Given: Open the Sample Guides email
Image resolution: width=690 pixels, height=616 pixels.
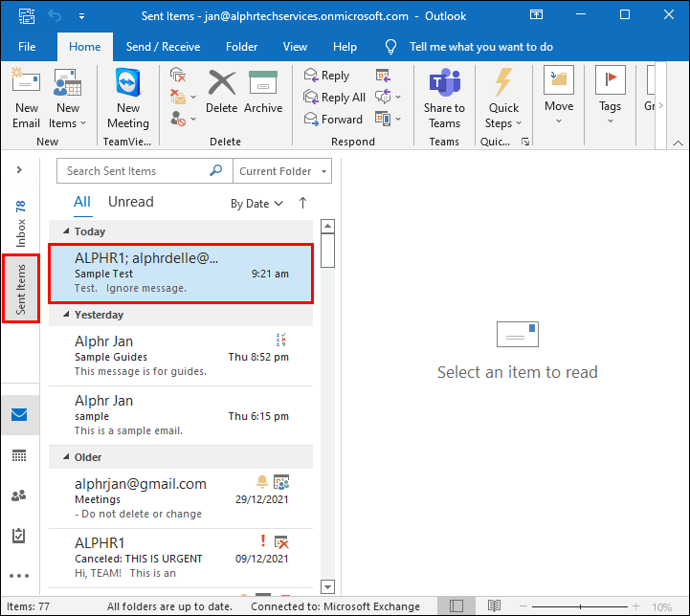Looking at the screenshot, I should click(181, 356).
